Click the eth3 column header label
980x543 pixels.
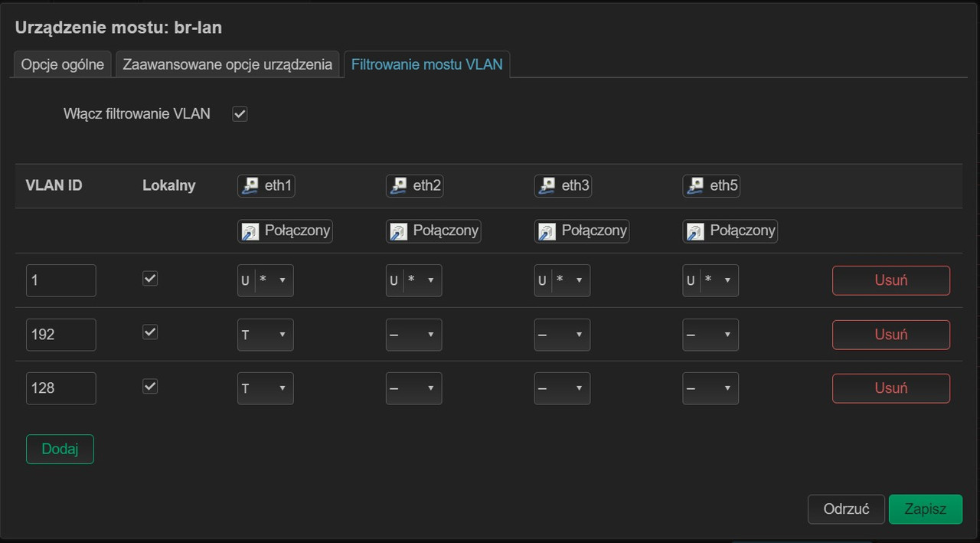coord(575,185)
